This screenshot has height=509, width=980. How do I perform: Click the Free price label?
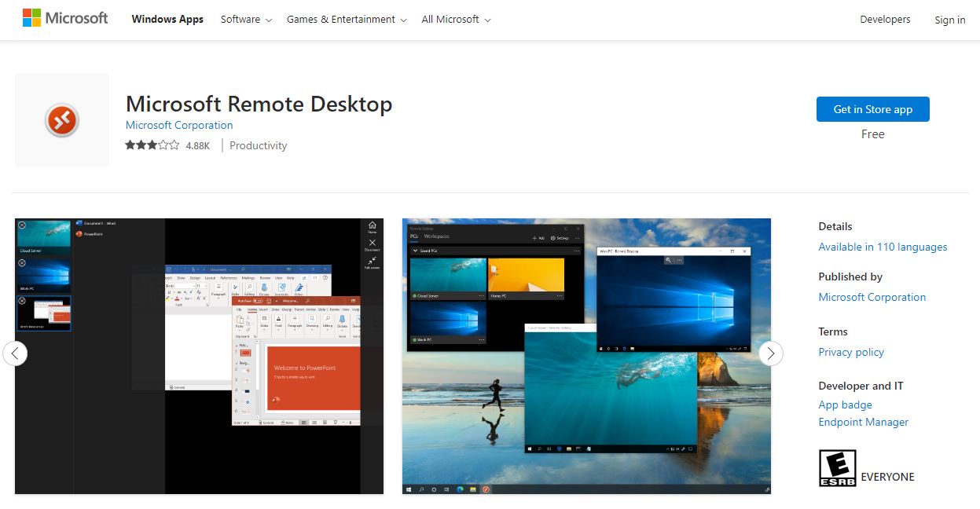872,134
